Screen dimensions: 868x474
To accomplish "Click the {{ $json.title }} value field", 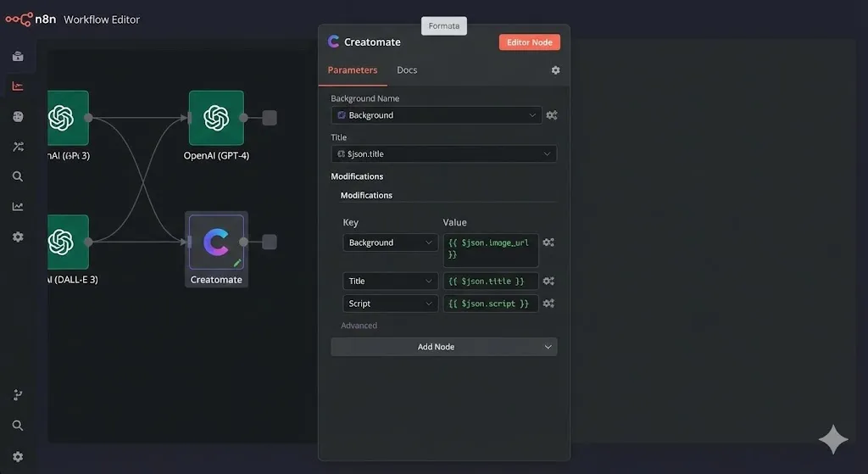I will tap(491, 282).
